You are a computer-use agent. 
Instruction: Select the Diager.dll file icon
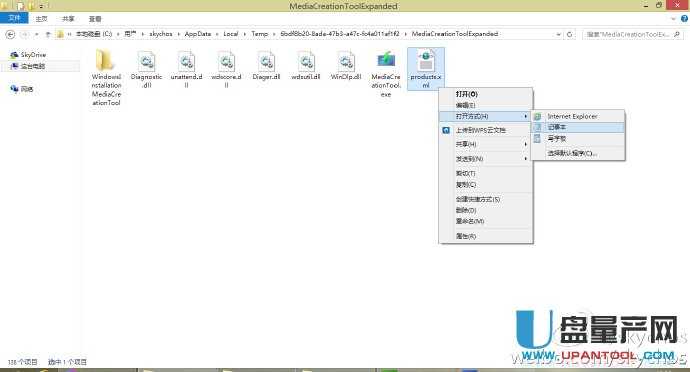point(266,61)
